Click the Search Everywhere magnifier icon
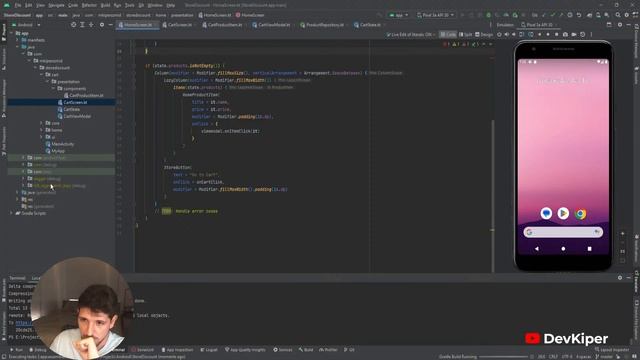Screen dimensions: 640x360 [x=618, y=15]
